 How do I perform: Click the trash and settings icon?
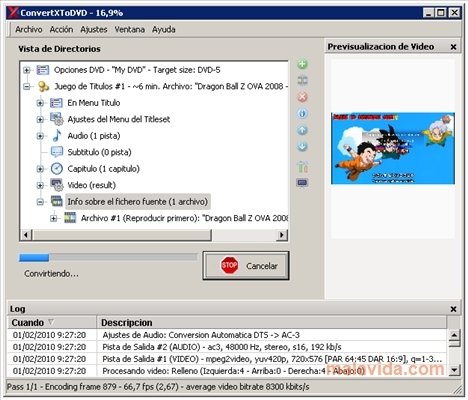302,166
